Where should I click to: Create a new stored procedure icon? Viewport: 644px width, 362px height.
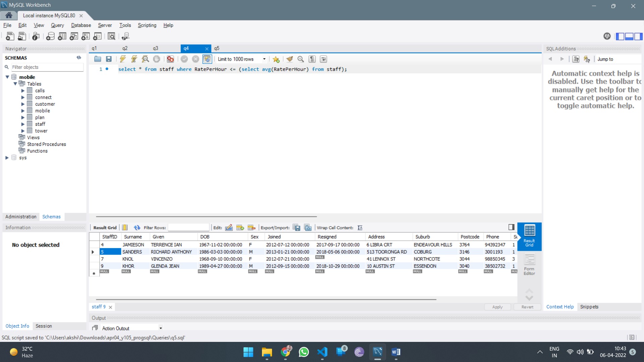(x=86, y=36)
